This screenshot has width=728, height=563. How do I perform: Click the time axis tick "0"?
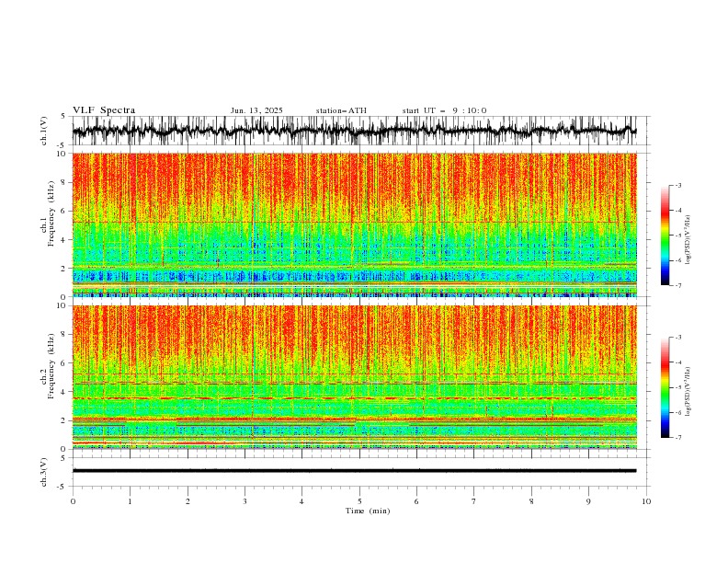tap(73, 502)
